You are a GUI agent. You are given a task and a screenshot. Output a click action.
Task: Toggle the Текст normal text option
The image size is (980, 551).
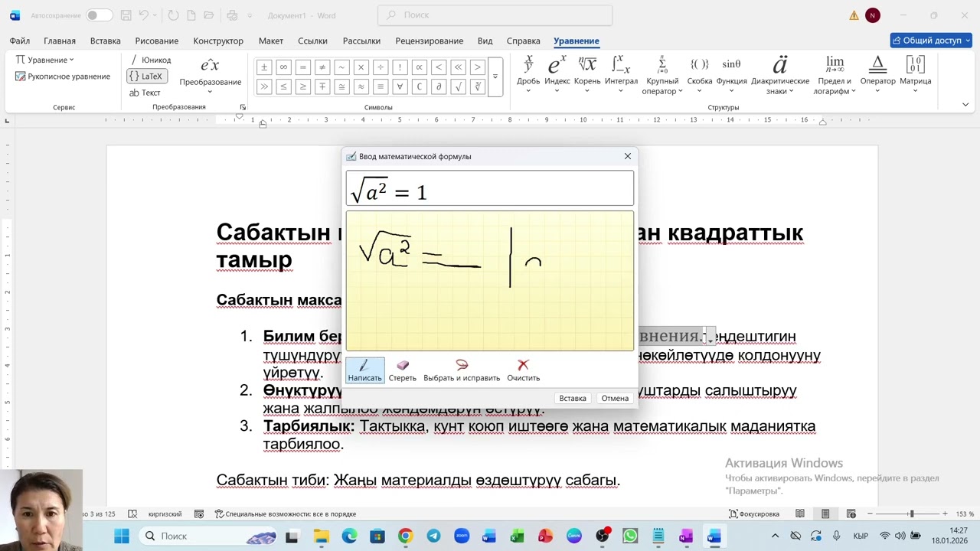(145, 93)
